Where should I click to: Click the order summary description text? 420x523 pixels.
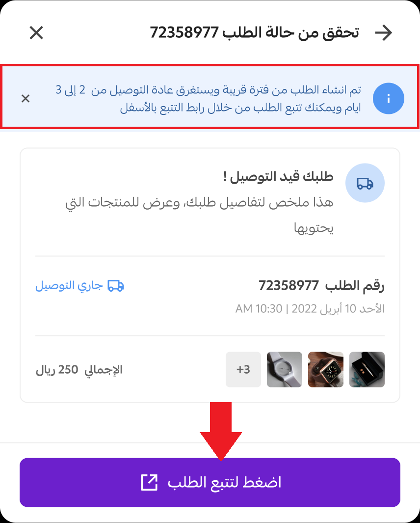[x=199, y=215]
